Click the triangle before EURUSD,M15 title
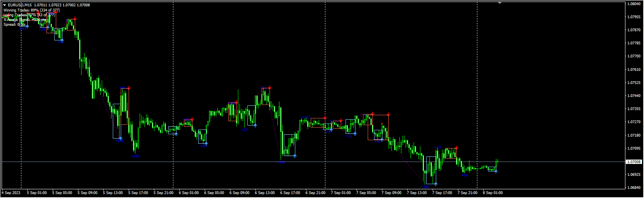 [5, 5]
